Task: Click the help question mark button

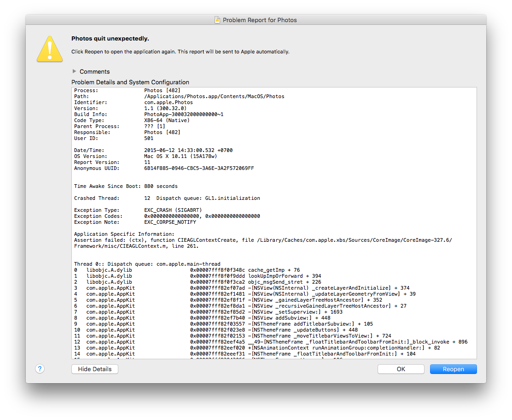Action: pos(40,369)
